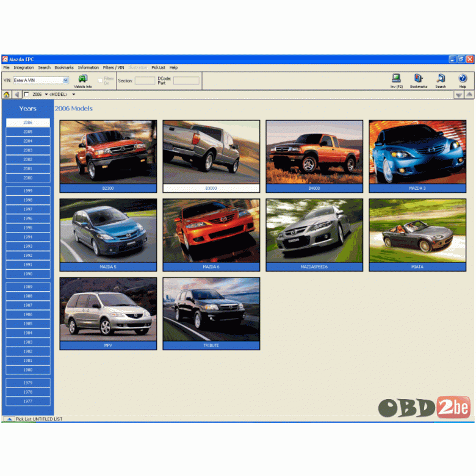
Task: Open the MAZDA 6 model thumbnail
Action: coord(211,235)
